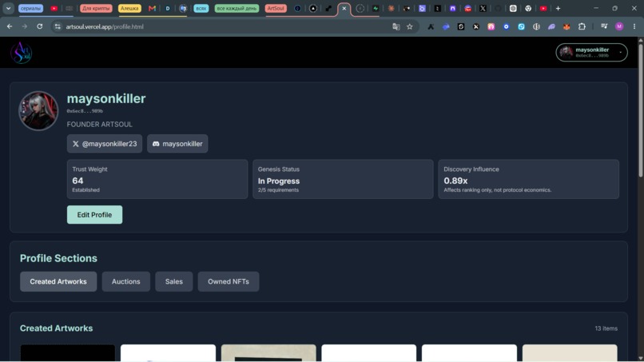Click the first created artwork thumbnail with black image
This screenshot has width=644, height=362.
[x=68, y=353]
